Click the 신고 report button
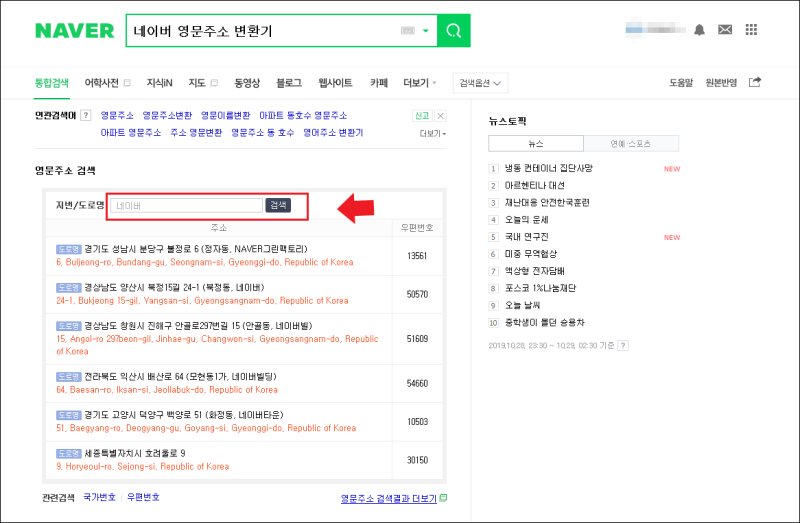The height and width of the screenshot is (523, 800). [x=422, y=116]
